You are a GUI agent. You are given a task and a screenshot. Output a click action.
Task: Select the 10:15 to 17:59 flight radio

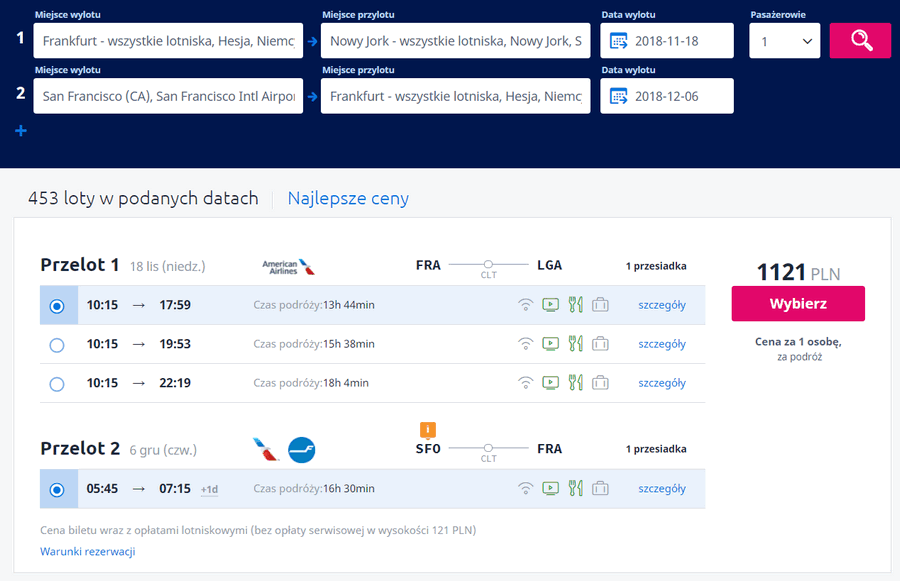57,306
